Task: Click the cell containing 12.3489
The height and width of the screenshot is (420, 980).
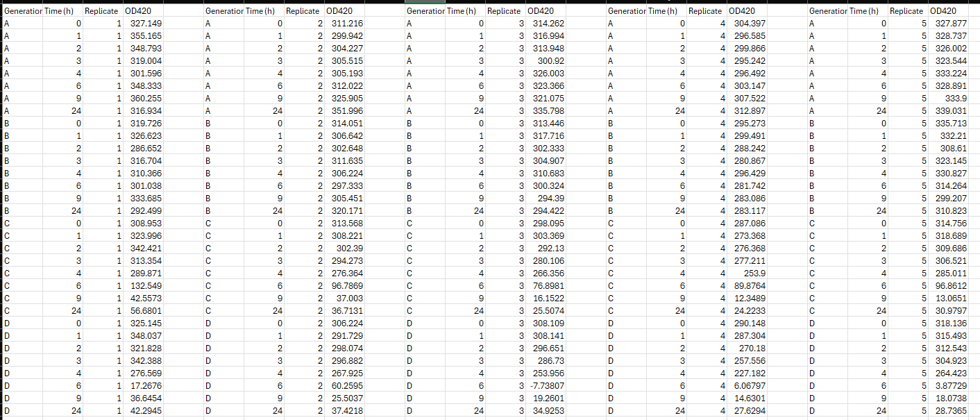Action: pyautogui.click(x=748, y=299)
